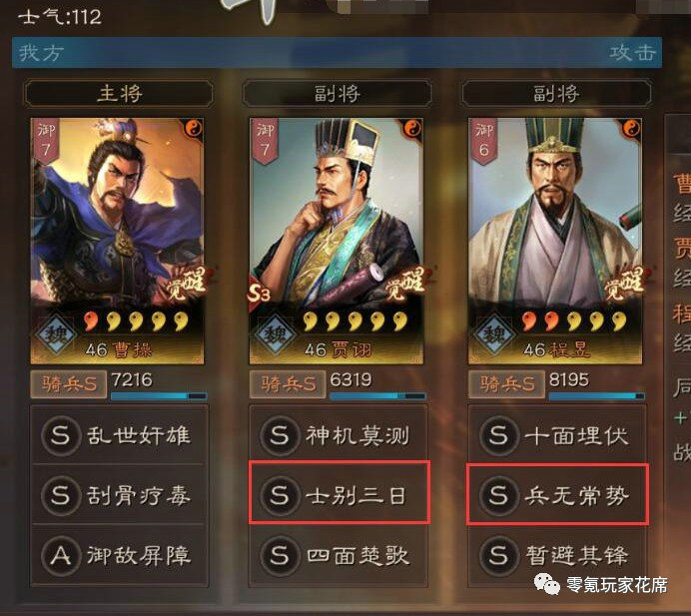This screenshot has height=616, width=691.
Task: Select the highlighted 士别三日 skill
Action: pos(339,492)
